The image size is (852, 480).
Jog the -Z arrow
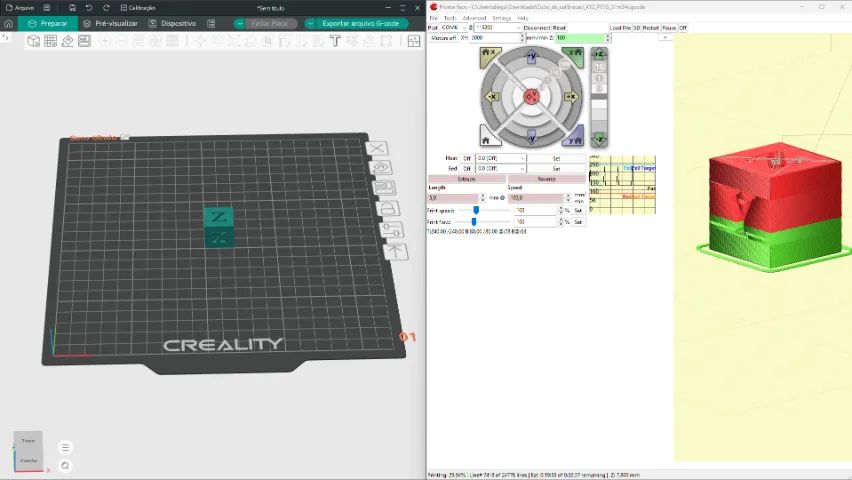pyautogui.click(x=599, y=139)
